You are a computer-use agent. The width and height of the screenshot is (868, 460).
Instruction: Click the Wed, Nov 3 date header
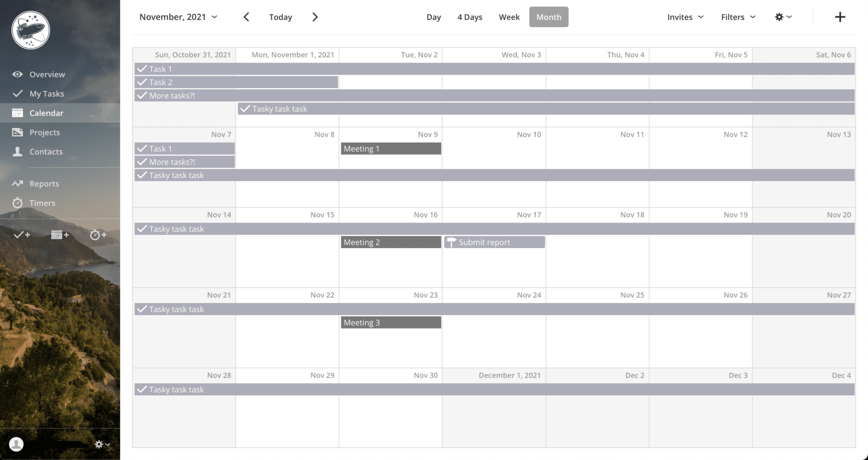(x=521, y=55)
